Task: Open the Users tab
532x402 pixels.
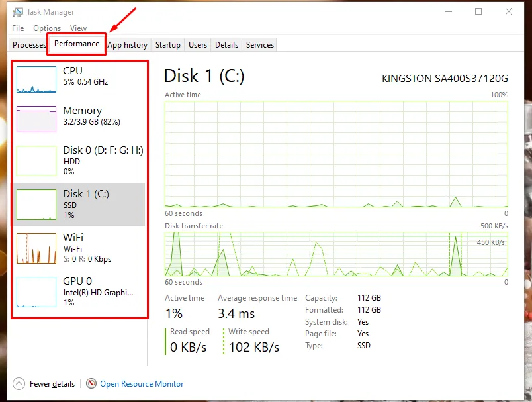Action: pos(198,45)
